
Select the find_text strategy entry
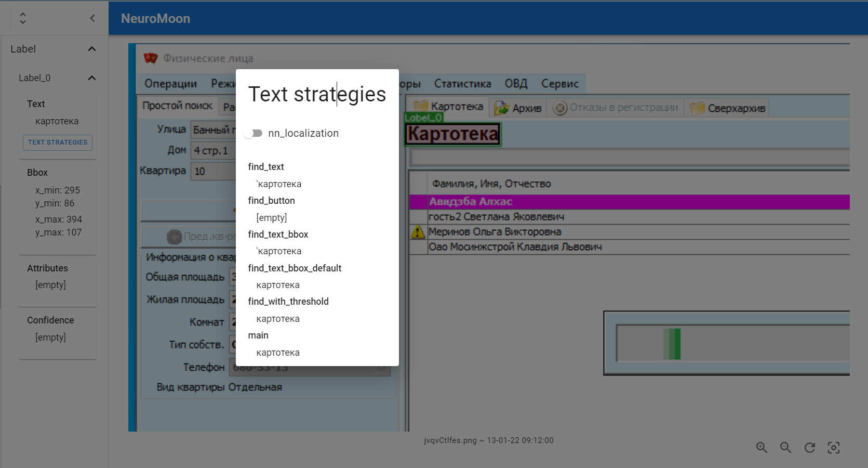point(266,167)
